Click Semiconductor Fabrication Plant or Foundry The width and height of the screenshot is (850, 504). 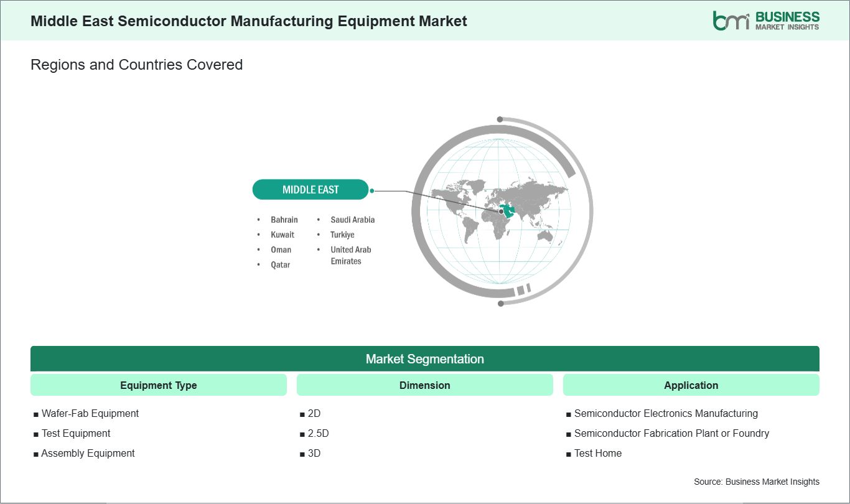pyautogui.click(x=671, y=433)
